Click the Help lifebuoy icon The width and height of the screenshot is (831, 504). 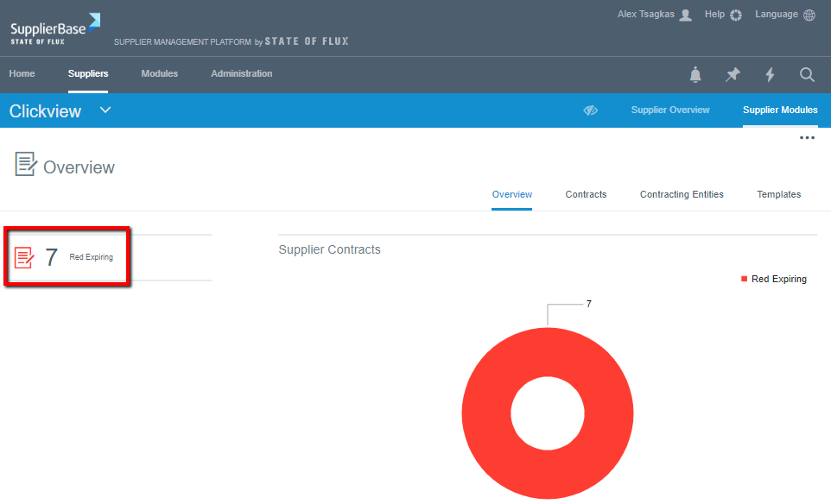coord(736,16)
